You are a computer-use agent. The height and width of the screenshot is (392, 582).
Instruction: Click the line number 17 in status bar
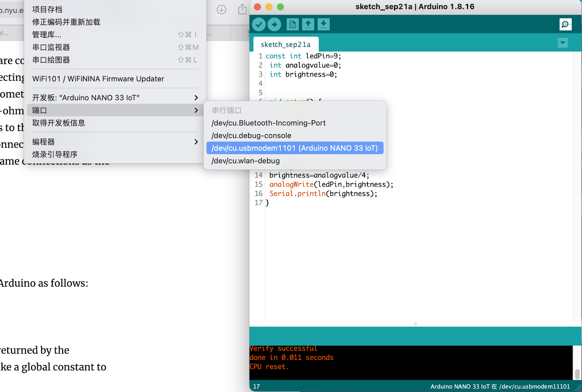[x=256, y=387]
